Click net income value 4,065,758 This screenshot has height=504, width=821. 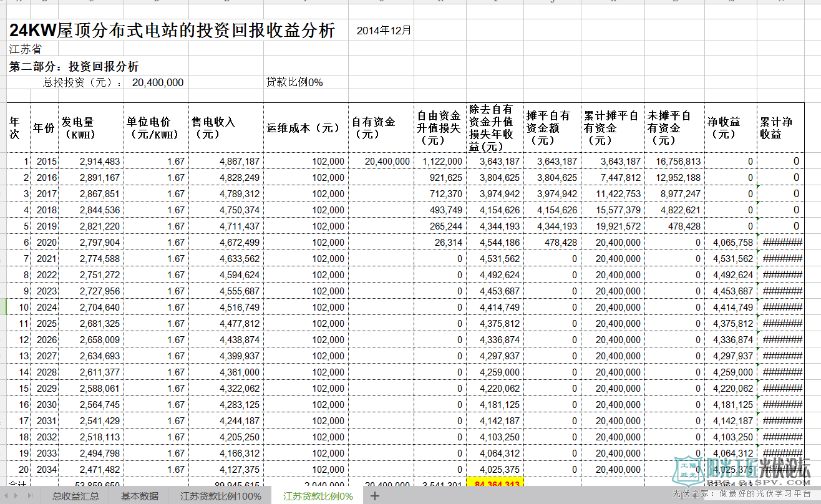tap(731, 242)
